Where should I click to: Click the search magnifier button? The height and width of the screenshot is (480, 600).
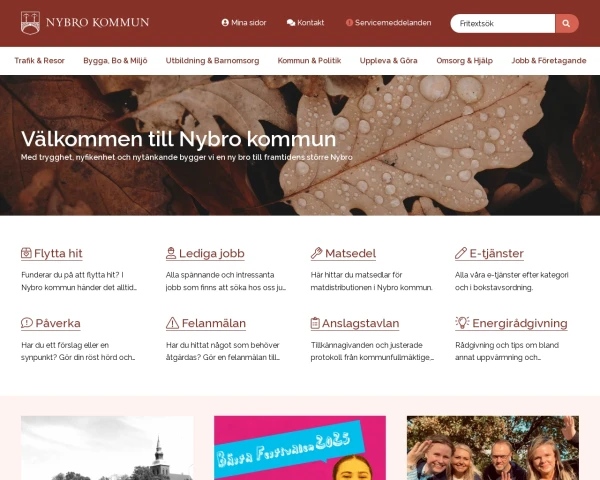[567, 24]
